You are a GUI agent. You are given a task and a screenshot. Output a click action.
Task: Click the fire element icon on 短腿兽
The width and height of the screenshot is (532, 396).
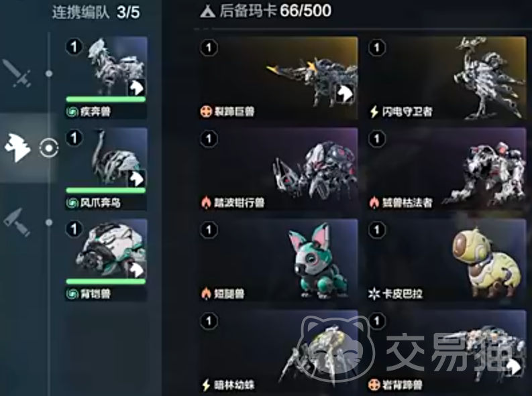coord(206,293)
